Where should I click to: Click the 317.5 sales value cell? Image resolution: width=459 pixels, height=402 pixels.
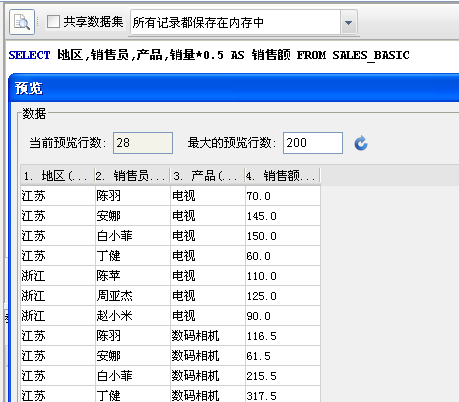283,394
